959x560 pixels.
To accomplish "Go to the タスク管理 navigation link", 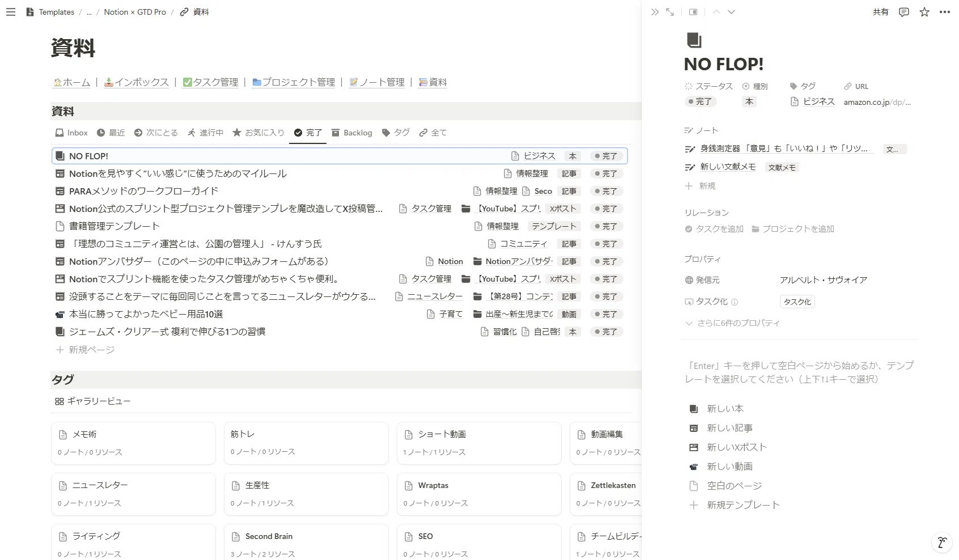I will coord(211,82).
